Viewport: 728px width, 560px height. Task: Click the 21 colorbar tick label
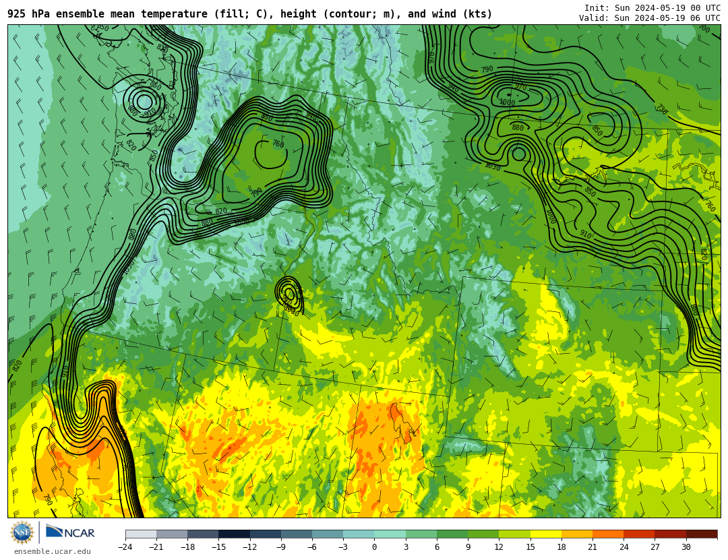coord(593,547)
